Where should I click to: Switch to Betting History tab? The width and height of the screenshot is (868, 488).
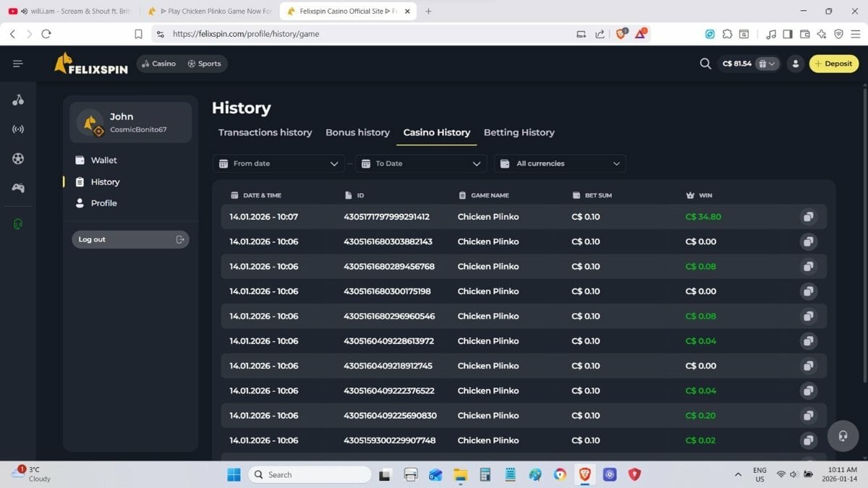pos(519,132)
